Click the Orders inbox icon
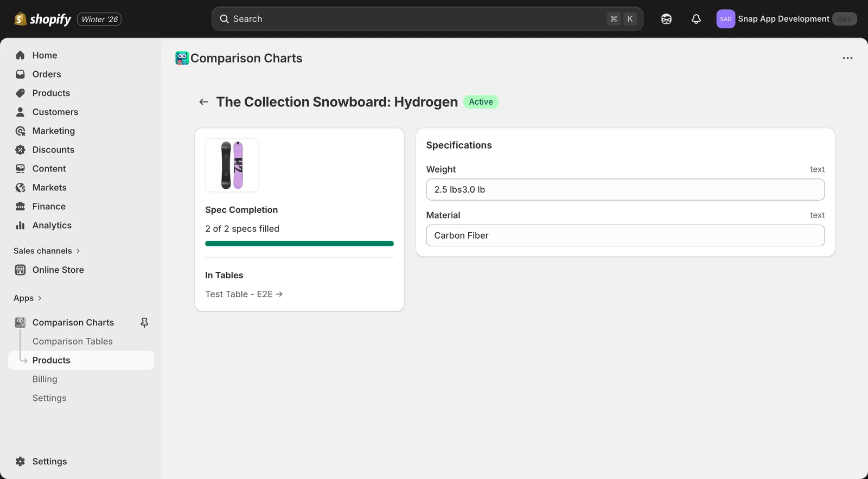868x479 pixels. click(20, 74)
